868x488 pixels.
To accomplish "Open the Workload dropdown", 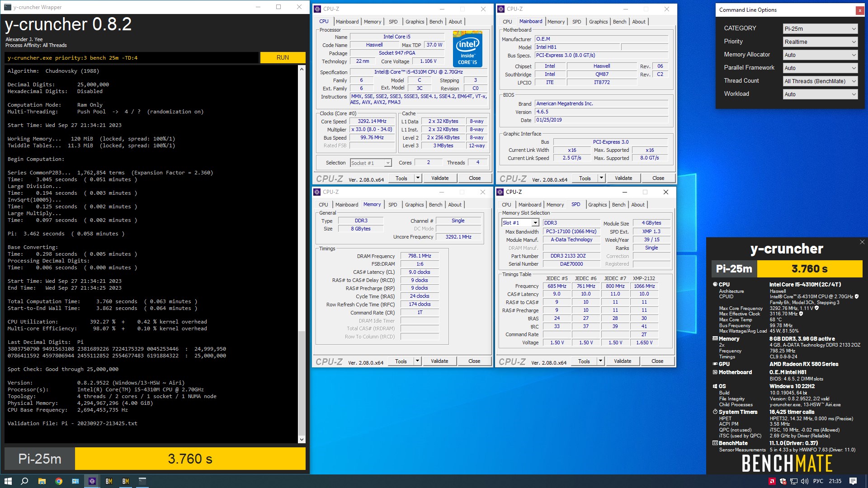I will (820, 94).
